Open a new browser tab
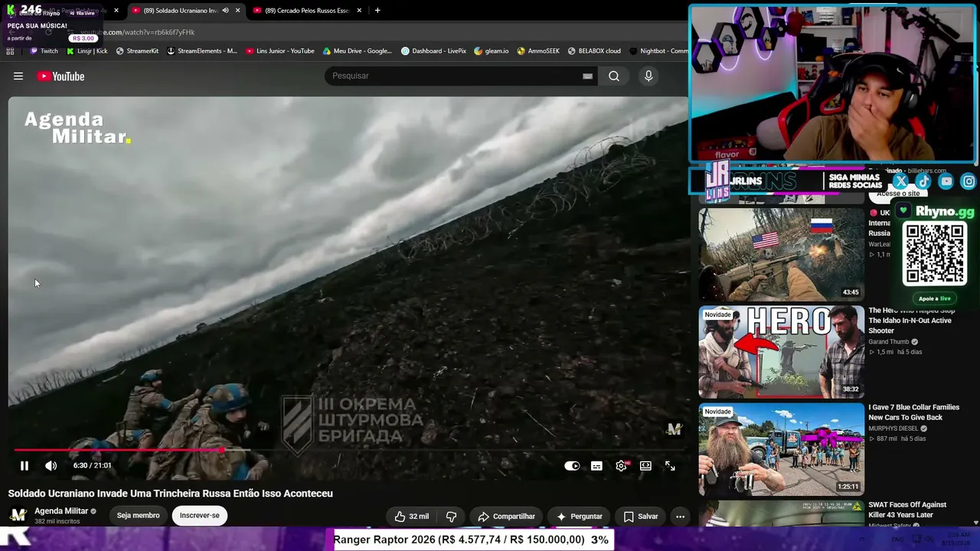 [377, 11]
